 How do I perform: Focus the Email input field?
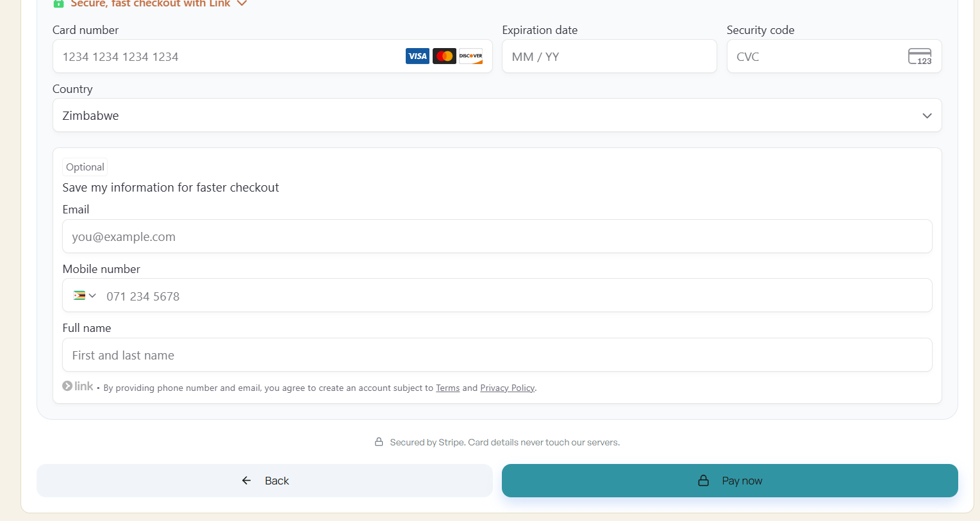(x=497, y=236)
